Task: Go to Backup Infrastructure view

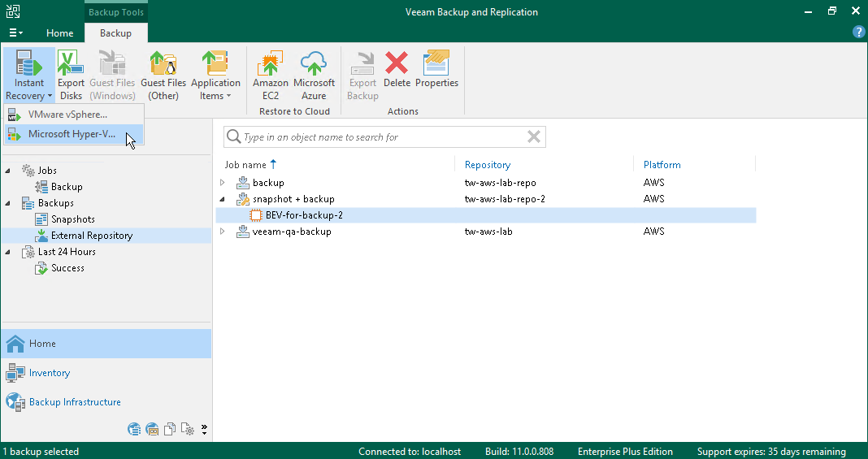Action: click(x=75, y=402)
